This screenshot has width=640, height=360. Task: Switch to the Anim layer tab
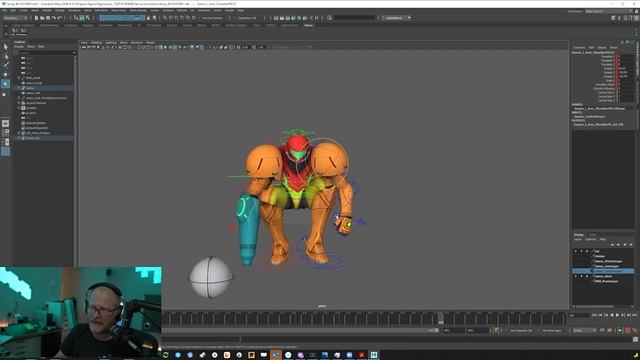coord(592,235)
